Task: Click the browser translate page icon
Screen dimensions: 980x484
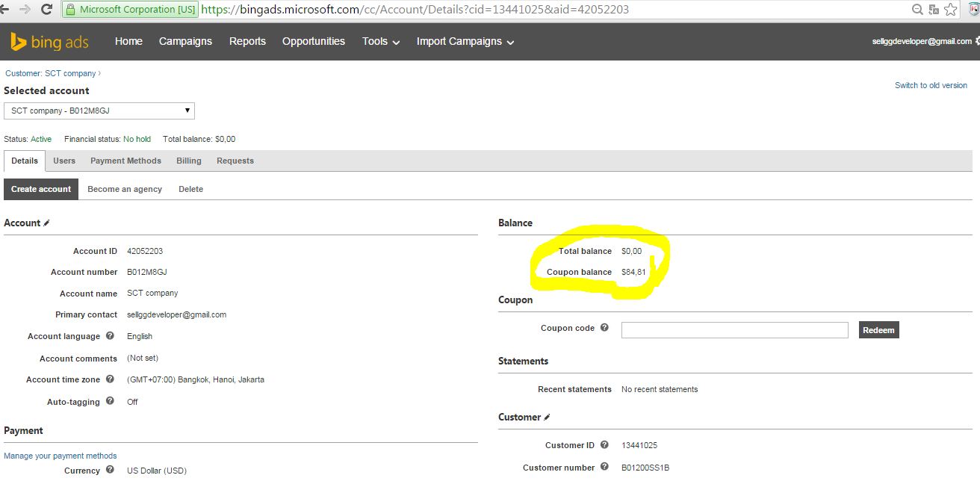Action: [x=934, y=10]
